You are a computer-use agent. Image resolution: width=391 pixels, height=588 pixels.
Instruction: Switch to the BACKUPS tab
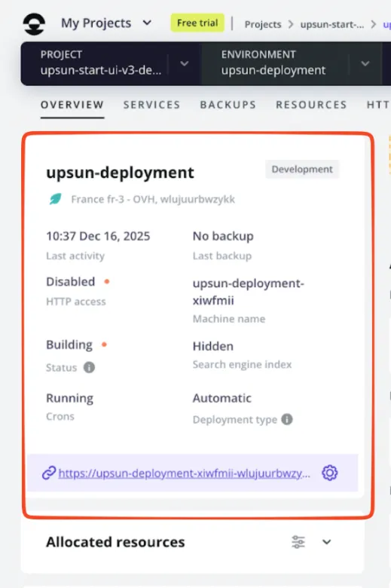tap(228, 105)
